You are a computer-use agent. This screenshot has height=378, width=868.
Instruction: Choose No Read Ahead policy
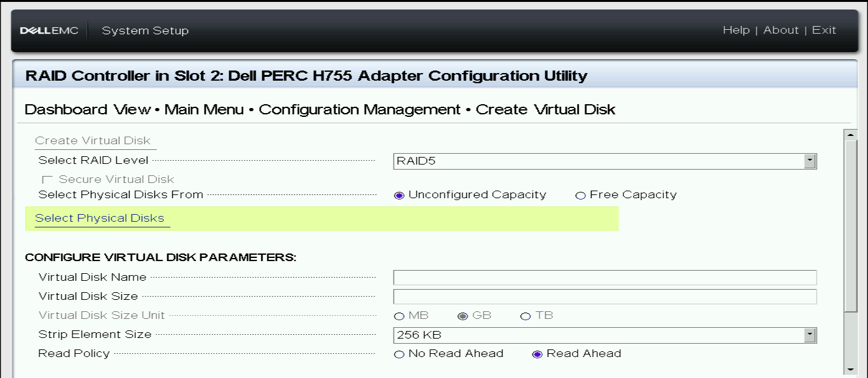(399, 354)
